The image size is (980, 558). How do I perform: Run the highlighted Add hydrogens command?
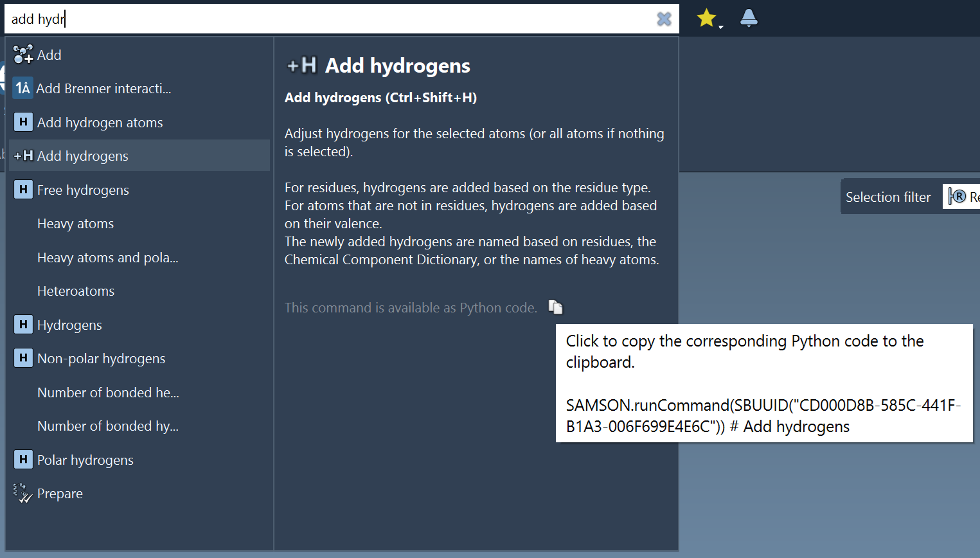pos(82,155)
